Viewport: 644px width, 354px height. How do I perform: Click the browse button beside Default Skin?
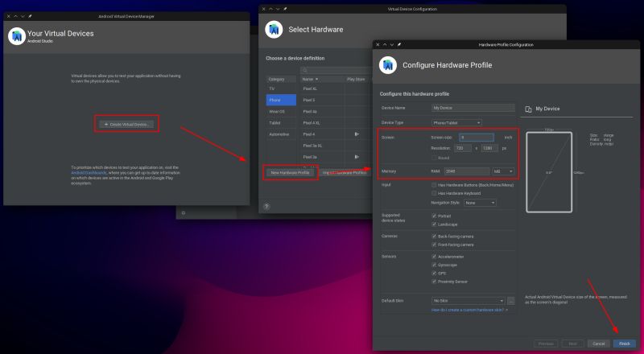(511, 301)
